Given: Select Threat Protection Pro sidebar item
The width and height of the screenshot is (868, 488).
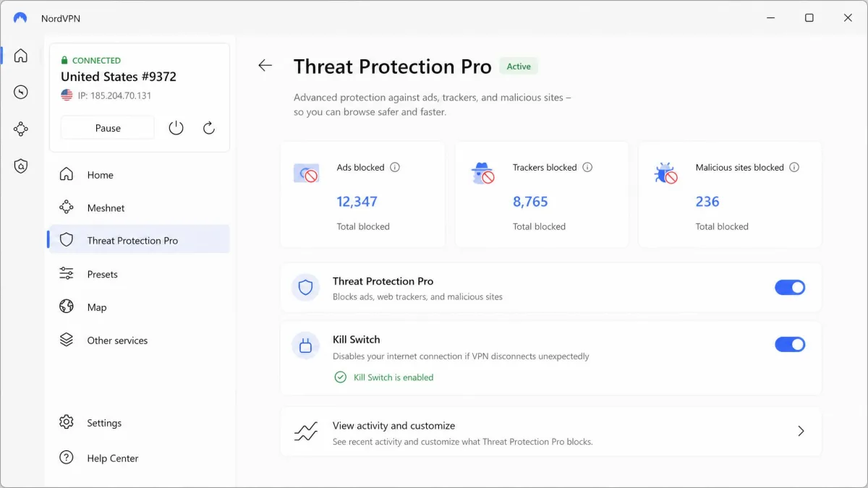Looking at the screenshot, I should [139, 241].
